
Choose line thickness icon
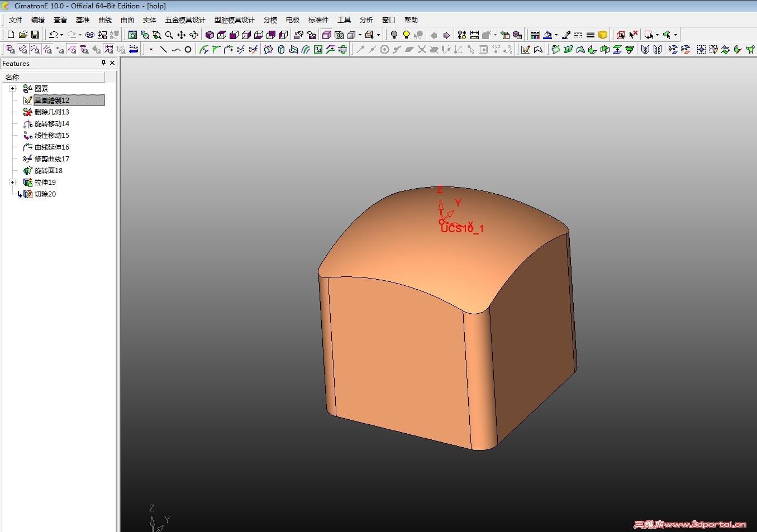pyautogui.click(x=591, y=35)
